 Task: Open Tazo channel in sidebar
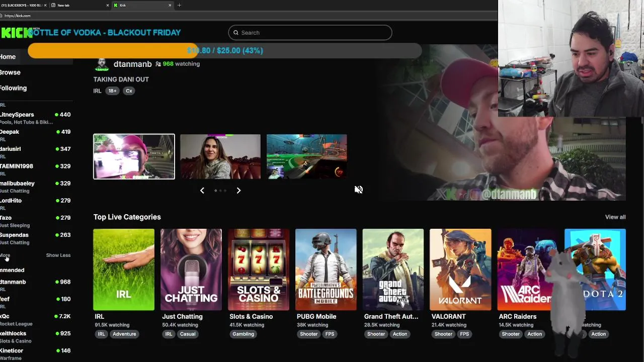[x=36, y=221]
